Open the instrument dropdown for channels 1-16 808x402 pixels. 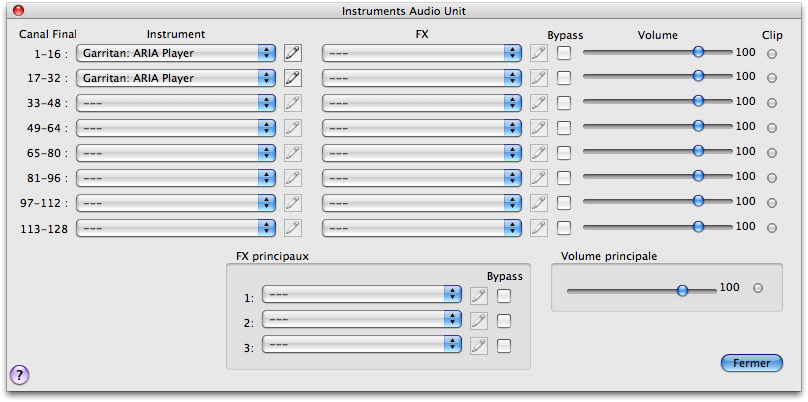177,52
